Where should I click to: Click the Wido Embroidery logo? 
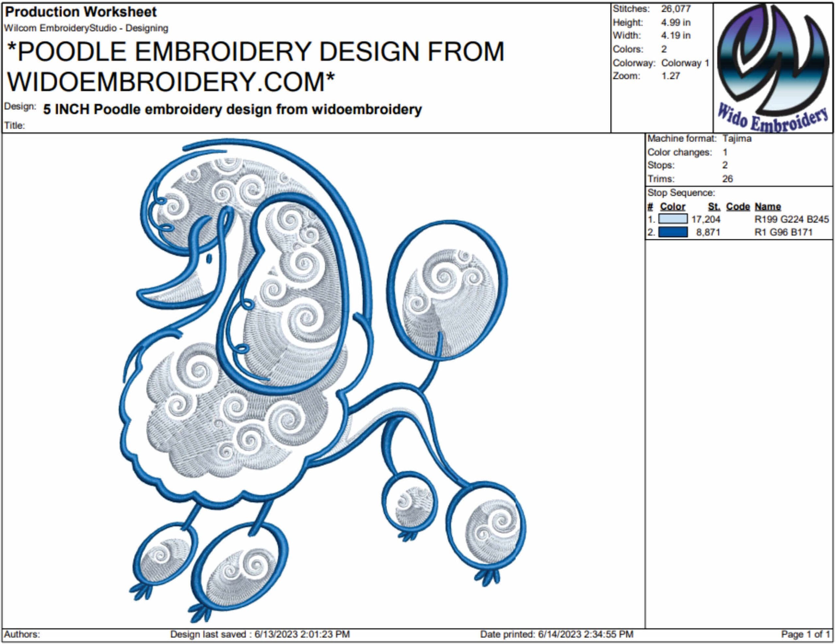tap(773, 68)
